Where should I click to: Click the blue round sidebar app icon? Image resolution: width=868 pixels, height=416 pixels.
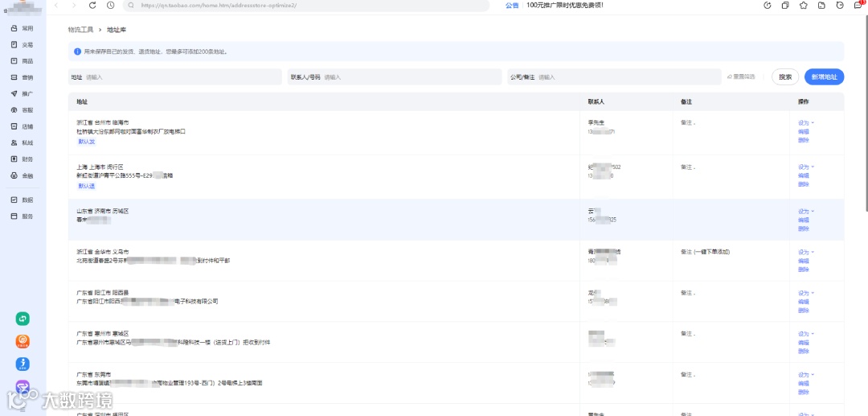(x=23, y=364)
